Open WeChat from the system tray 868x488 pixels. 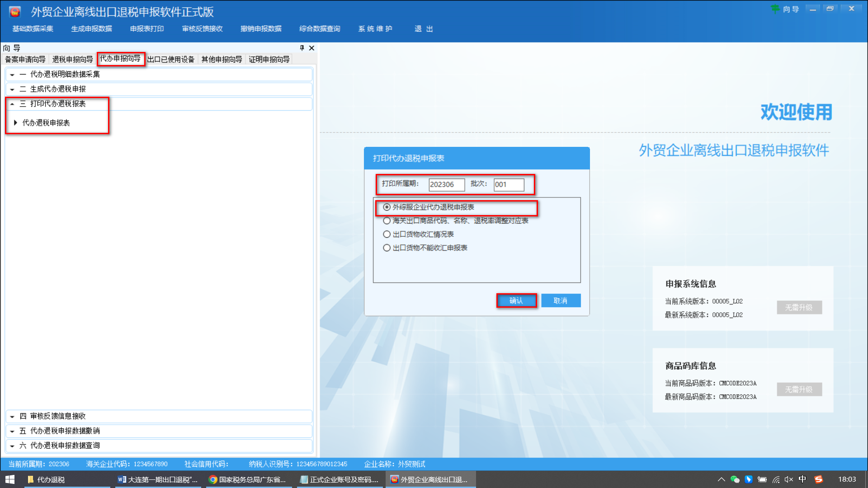pyautogui.click(x=735, y=480)
